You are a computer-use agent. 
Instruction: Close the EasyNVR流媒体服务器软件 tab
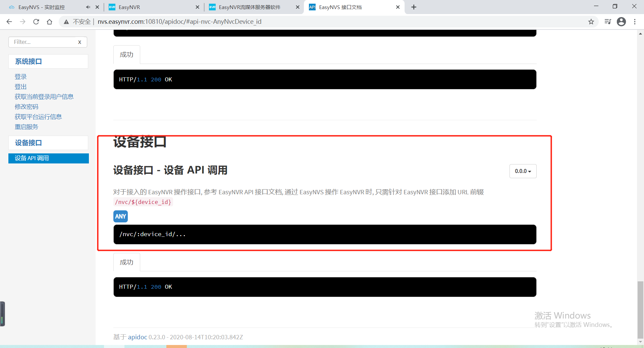(x=298, y=7)
